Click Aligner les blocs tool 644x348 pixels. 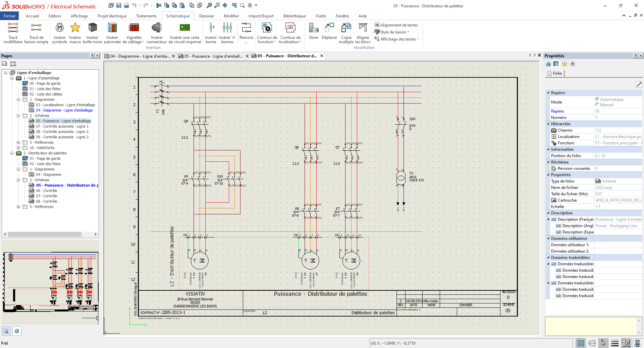(x=363, y=33)
